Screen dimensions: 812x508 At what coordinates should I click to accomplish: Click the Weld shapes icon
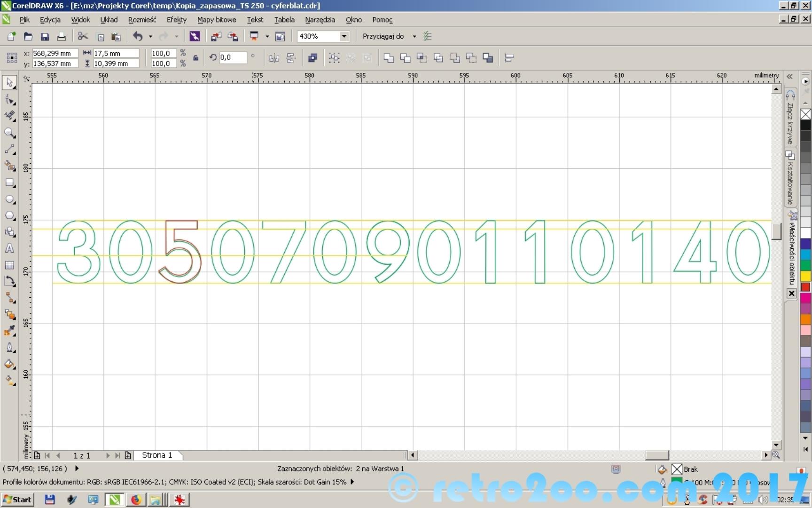click(x=389, y=58)
